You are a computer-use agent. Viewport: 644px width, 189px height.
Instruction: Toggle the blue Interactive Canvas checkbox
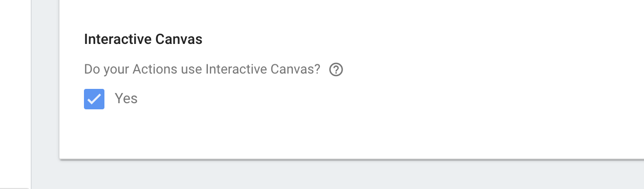[x=94, y=99]
